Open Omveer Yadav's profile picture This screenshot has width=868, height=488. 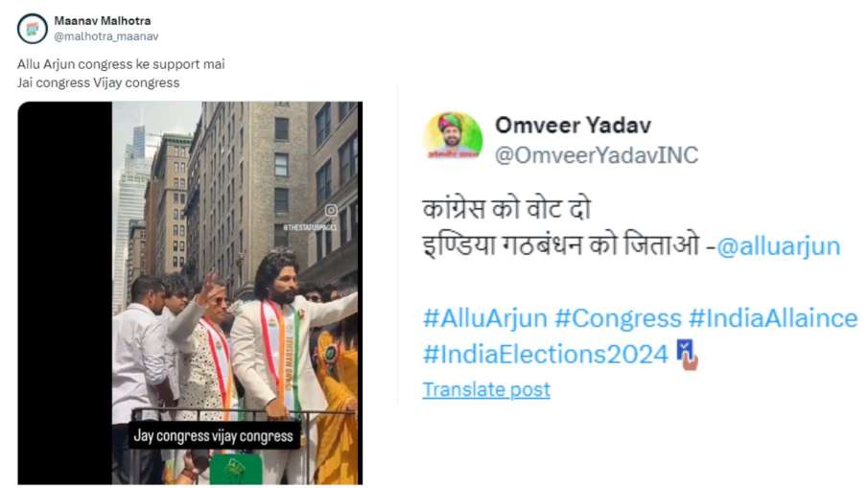[453, 137]
